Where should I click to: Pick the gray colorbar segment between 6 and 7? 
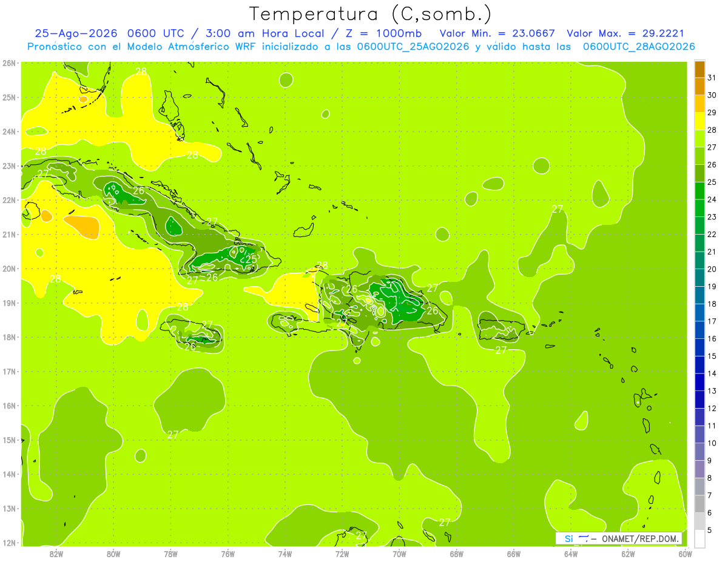click(699, 504)
